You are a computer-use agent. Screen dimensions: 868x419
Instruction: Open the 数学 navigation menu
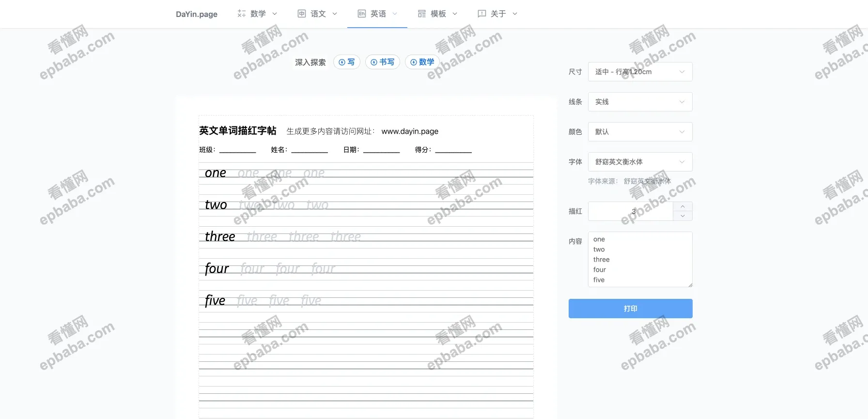coord(257,14)
